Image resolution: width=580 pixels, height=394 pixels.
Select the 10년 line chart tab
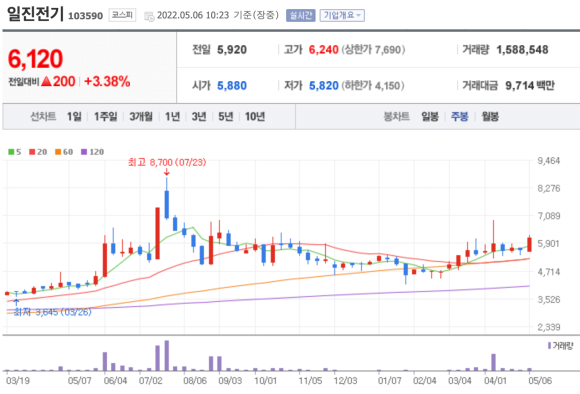coord(255,117)
